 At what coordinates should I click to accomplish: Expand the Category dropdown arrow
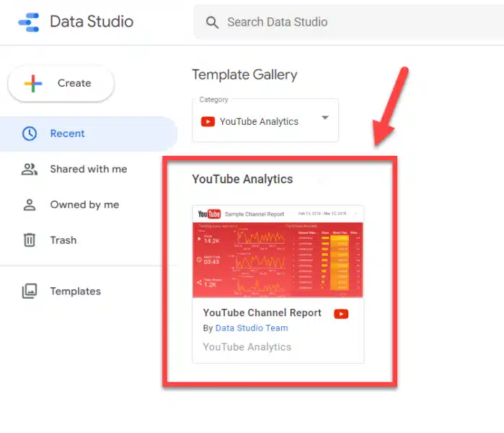(324, 118)
